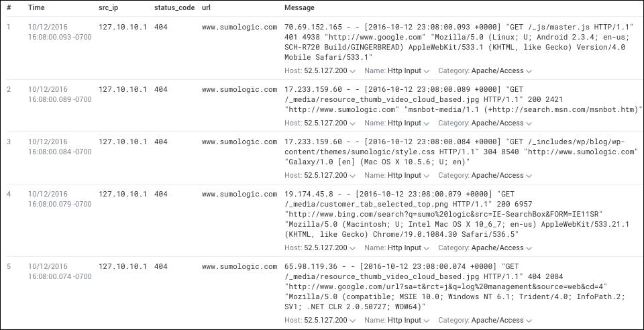Select the Message column header
644x330 pixels.
click(299, 7)
